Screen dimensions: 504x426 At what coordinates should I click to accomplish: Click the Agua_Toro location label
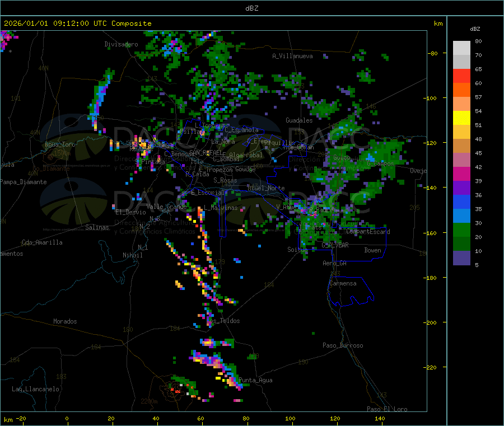pyautogui.click(x=60, y=144)
